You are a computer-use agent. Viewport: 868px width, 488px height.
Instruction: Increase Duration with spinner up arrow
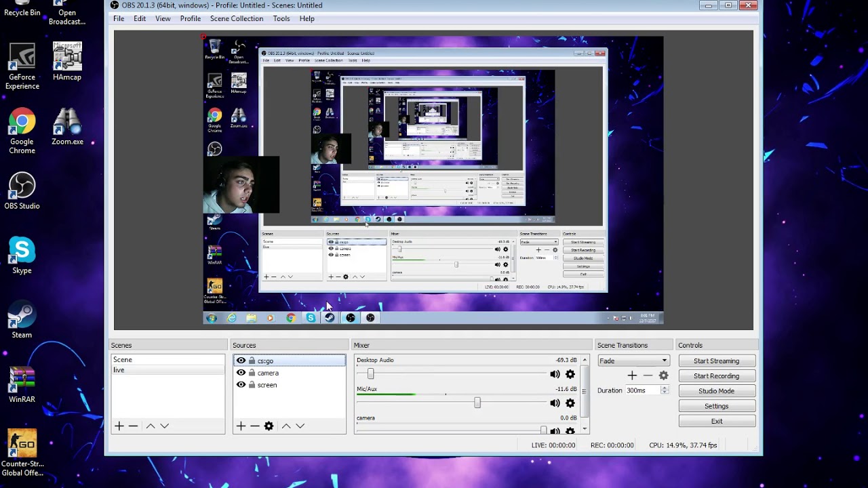pyautogui.click(x=665, y=388)
